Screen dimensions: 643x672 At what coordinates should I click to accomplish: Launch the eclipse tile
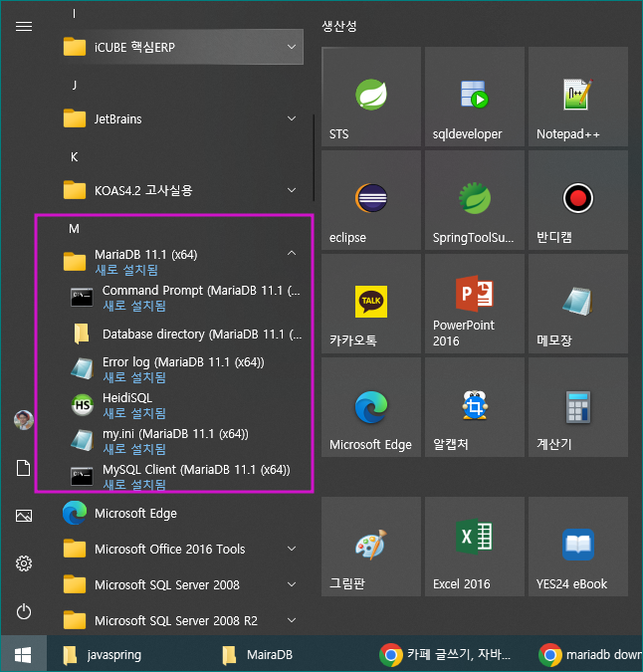point(371,200)
